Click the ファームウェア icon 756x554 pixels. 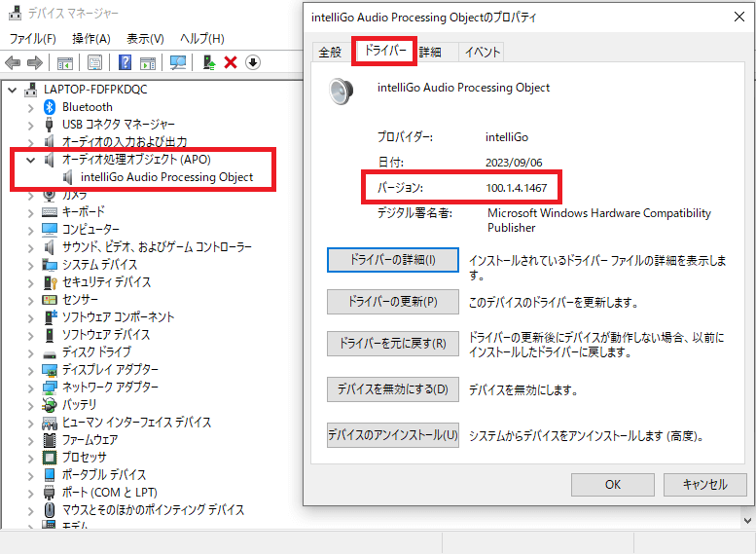click(50, 440)
